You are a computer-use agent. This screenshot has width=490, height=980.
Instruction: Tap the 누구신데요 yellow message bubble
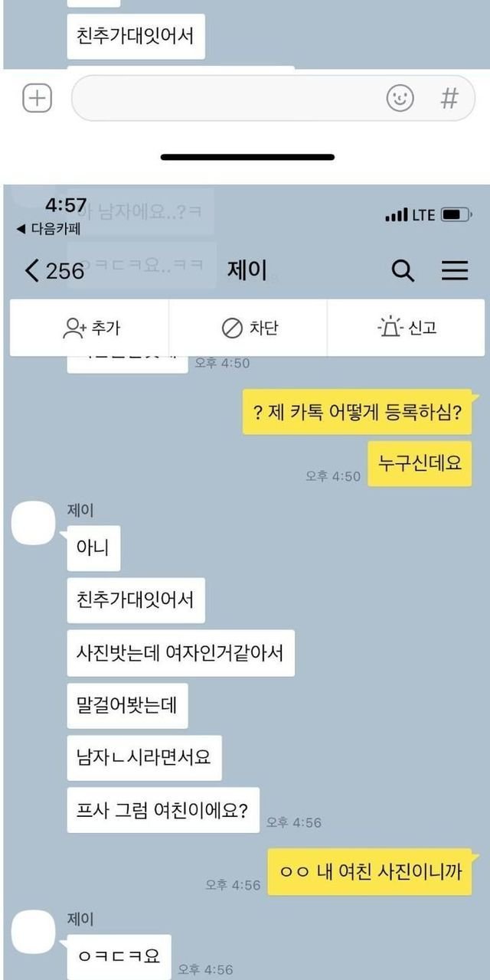420,464
